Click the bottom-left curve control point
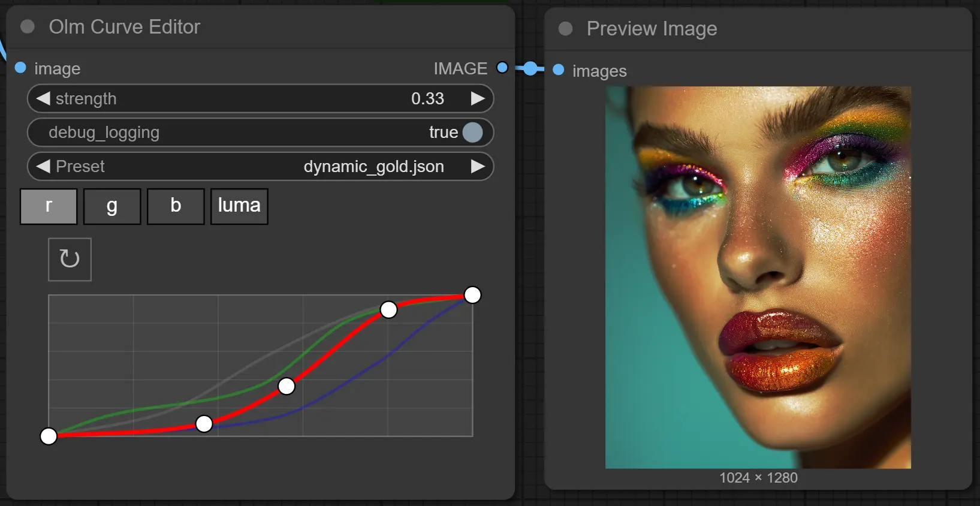980x506 pixels. [49, 436]
